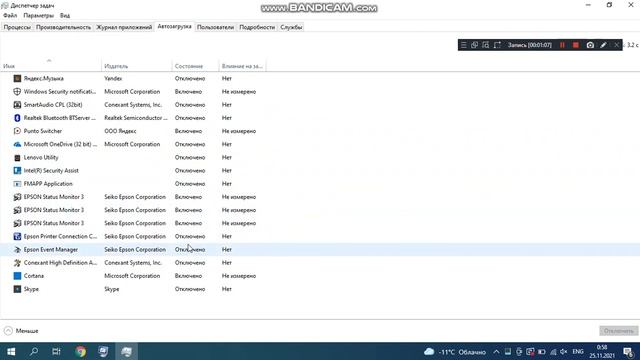Open the Вид menu

pyautogui.click(x=65, y=16)
